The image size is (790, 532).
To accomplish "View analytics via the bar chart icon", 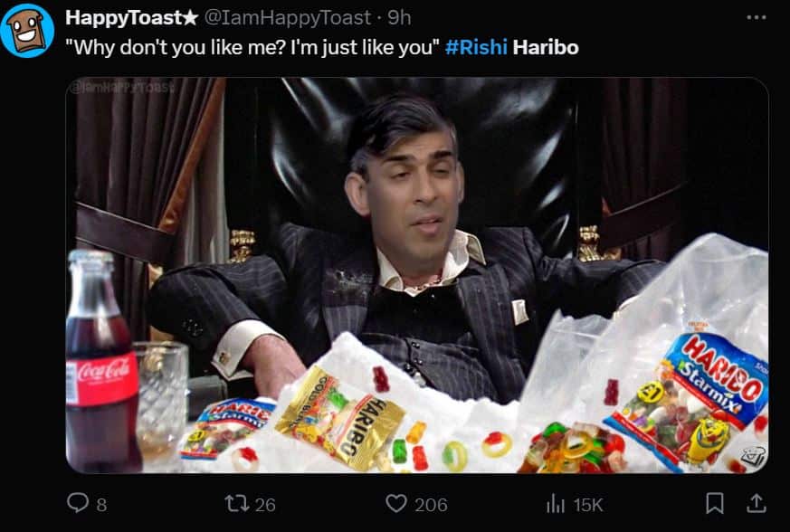I will (x=556, y=503).
